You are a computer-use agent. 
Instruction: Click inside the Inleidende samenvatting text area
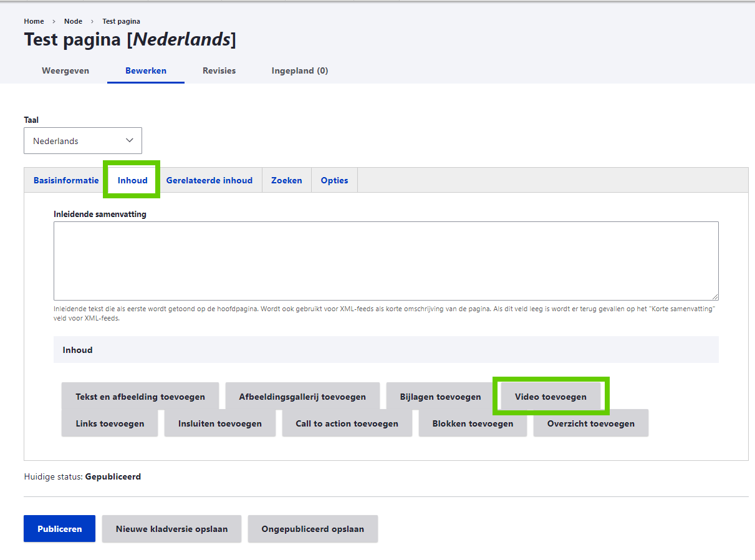385,261
